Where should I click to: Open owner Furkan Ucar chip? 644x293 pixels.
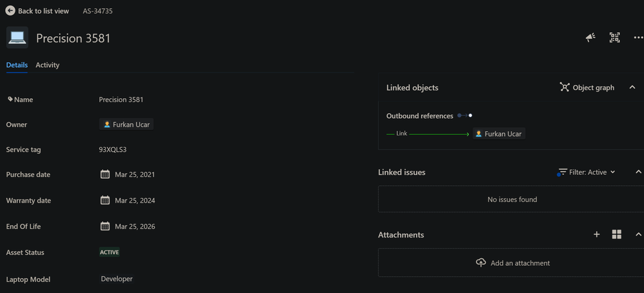pyautogui.click(x=126, y=124)
